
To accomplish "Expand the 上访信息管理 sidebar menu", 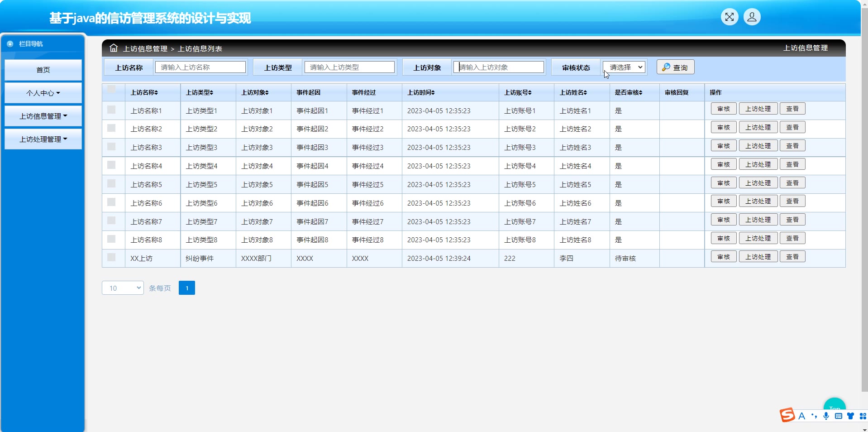I will 43,116.
